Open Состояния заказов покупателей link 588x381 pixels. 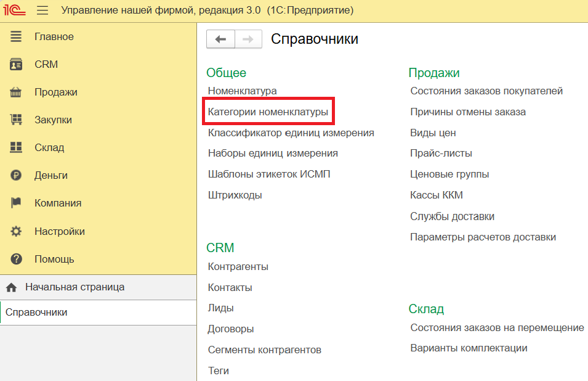coord(486,91)
